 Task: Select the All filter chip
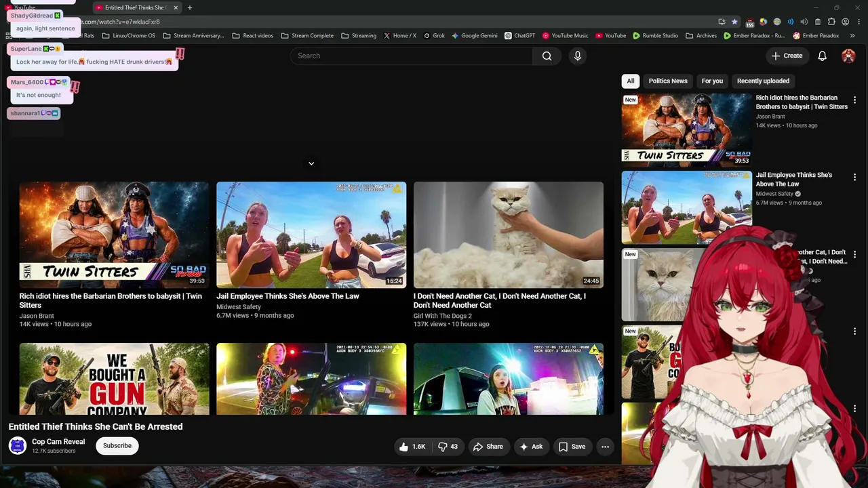(631, 81)
